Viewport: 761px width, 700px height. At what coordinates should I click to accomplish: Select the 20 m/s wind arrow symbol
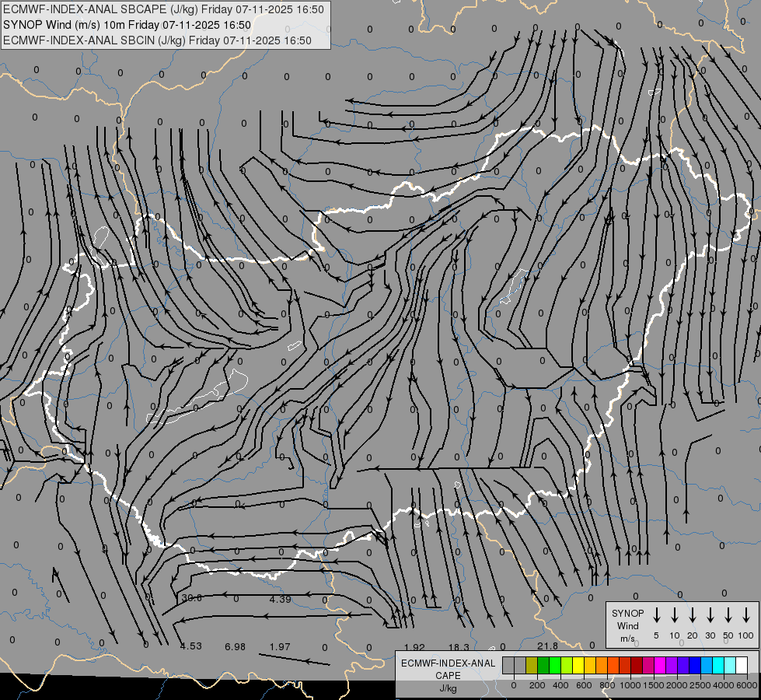693,615
